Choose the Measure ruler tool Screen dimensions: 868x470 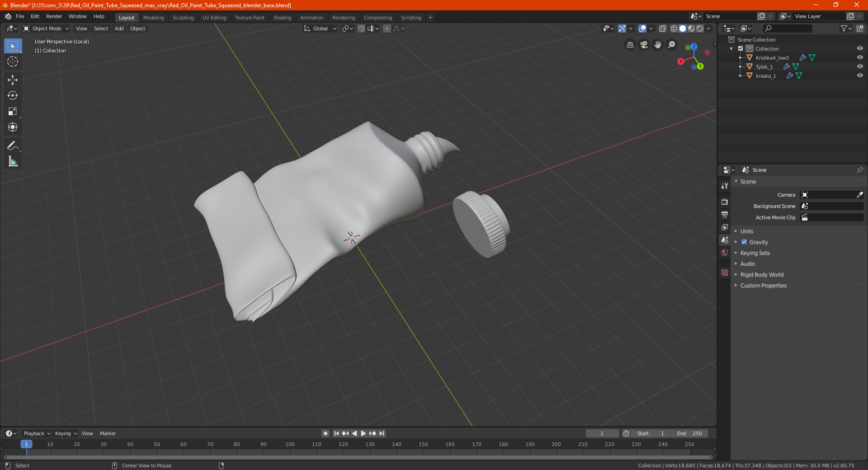click(x=13, y=161)
